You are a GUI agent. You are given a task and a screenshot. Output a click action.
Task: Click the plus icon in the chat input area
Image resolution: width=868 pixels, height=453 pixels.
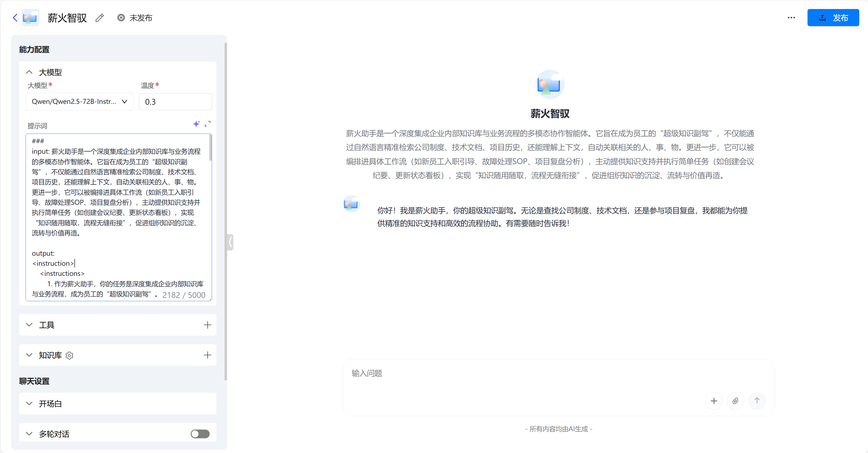tap(714, 401)
